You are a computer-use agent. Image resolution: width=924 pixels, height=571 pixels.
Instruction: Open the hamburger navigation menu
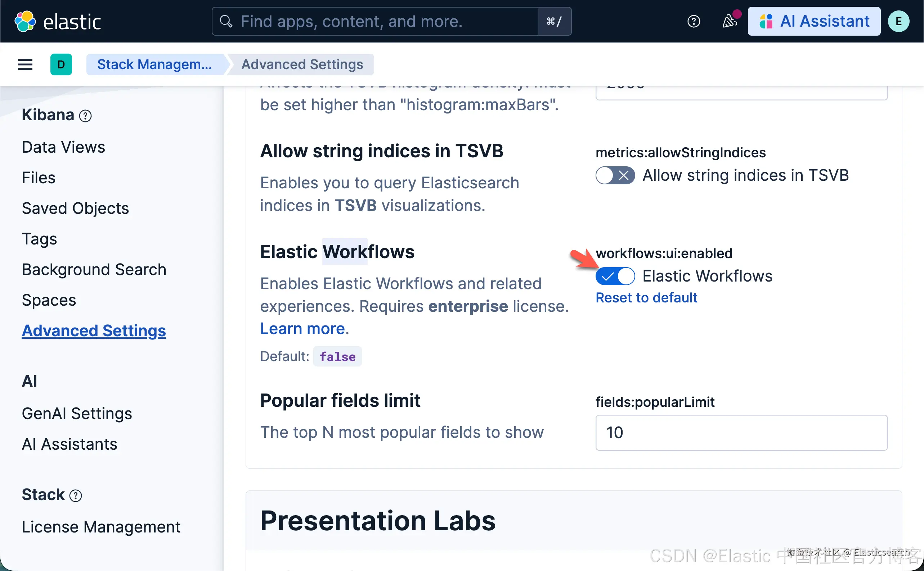click(25, 64)
